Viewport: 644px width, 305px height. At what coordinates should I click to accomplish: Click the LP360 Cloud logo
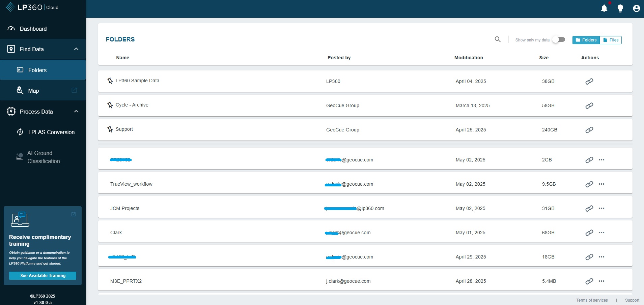pyautogui.click(x=32, y=7)
